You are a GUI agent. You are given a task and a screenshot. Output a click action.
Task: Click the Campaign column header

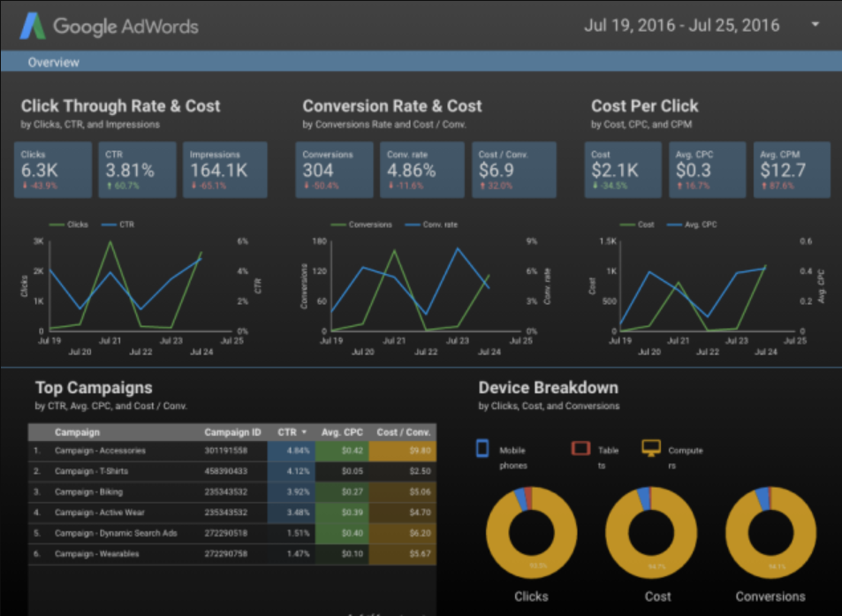coord(78,432)
